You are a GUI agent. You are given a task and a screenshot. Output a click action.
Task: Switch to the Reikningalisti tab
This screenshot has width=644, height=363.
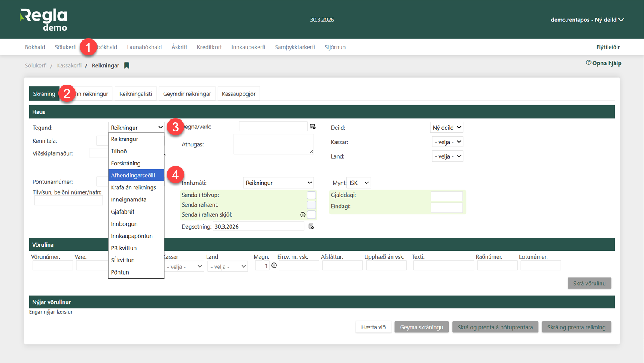[136, 94]
